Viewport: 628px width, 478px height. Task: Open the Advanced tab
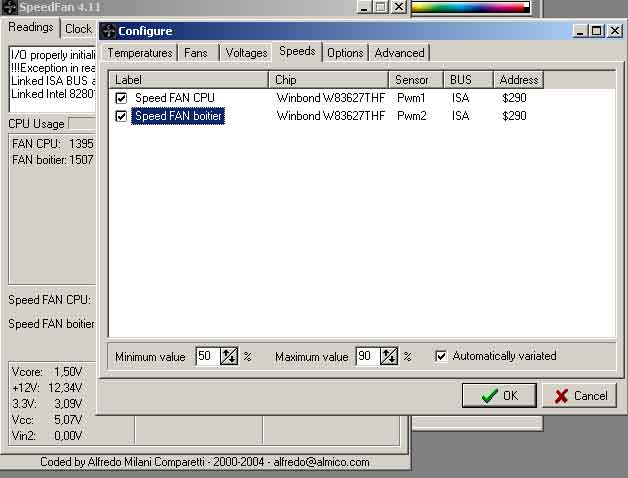click(399, 53)
